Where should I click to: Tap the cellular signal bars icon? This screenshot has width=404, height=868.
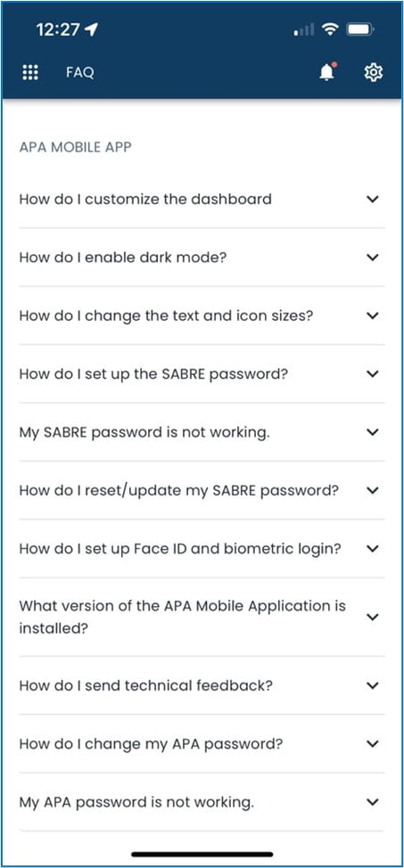click(x=305, y=30)
